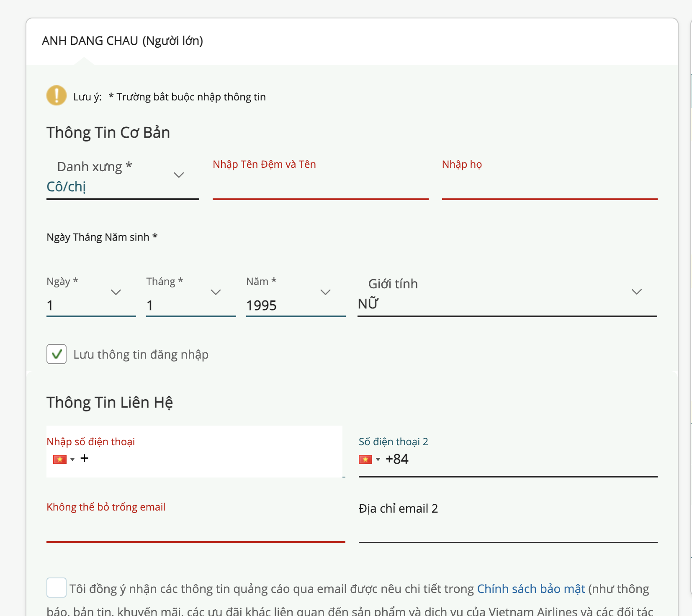The image size is (692, 616).
Task: Check the advertising email consent checkbox
Action: coord(57,588)
